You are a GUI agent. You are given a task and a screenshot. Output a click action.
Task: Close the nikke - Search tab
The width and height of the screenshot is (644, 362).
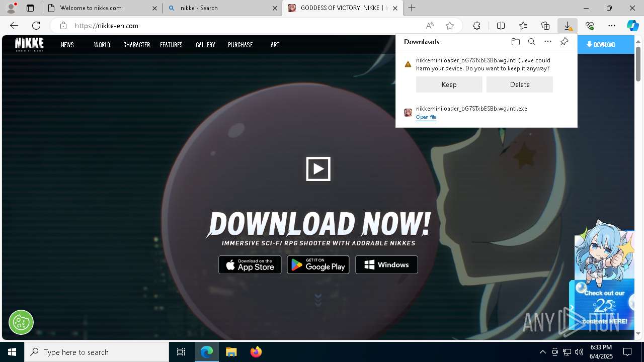pyautogui.click(x=275, y=8)
